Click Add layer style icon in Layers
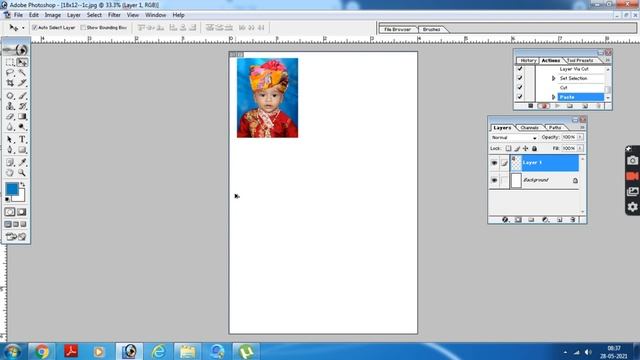 505,220
